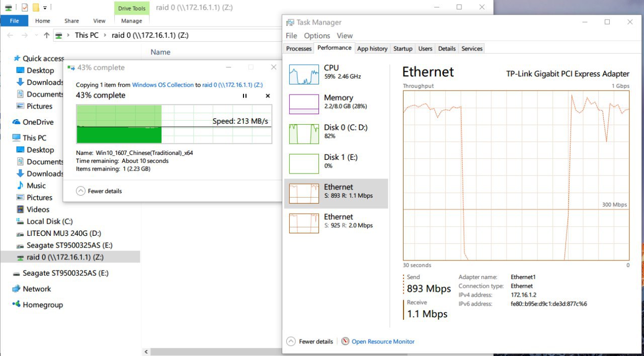Viewport: 644px width, 356px height.
Task: Pause the file copy operation
Action: tap(245, 96)
